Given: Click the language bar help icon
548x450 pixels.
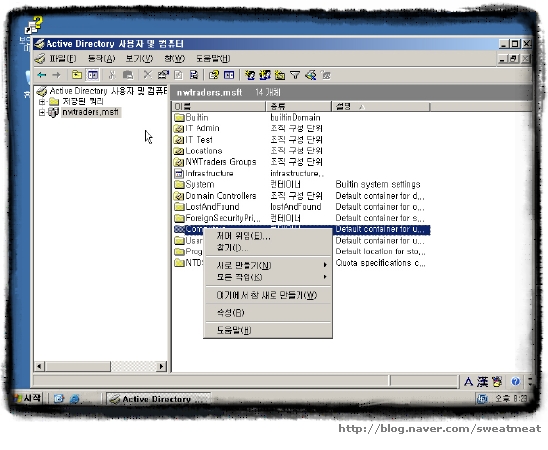Looking at the screenshot, I should (x=515, y=382).
